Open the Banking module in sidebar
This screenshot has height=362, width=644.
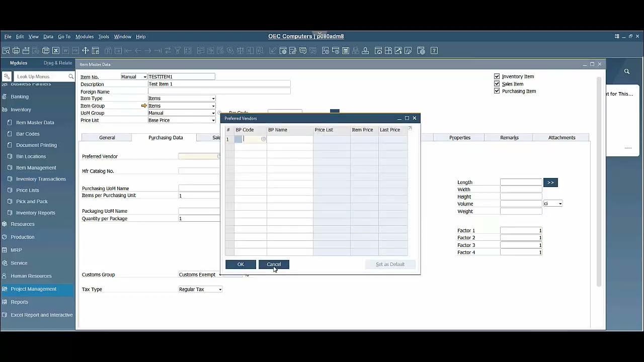20,97
